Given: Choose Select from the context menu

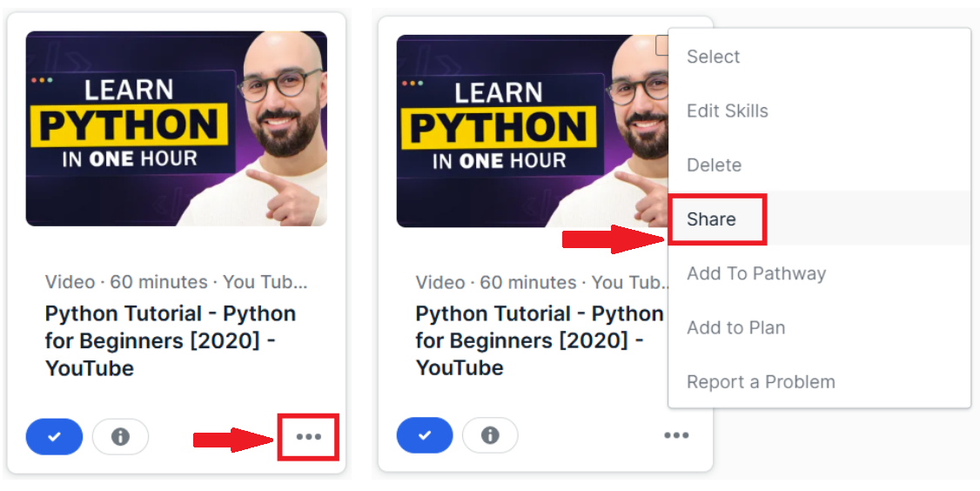Looking at the screenshot, I should [713, 57].
